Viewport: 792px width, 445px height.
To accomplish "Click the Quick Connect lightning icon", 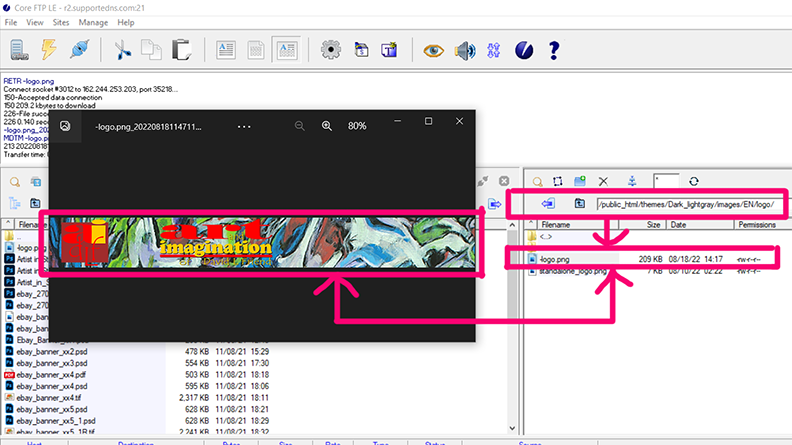I will tap(49, 50).
